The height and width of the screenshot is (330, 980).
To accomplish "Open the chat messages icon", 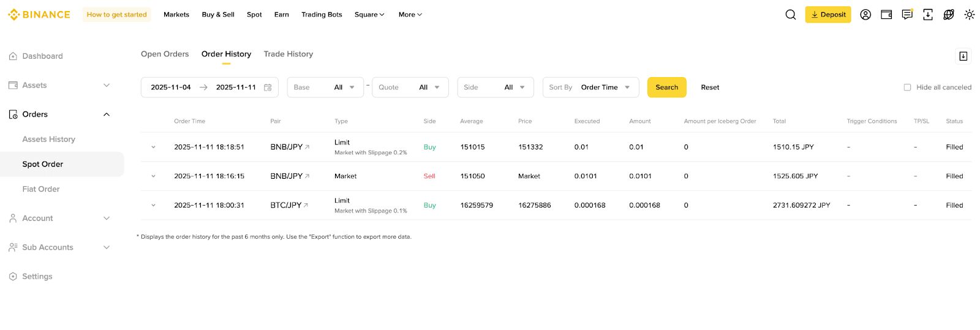I will click(x=907, y=15).
